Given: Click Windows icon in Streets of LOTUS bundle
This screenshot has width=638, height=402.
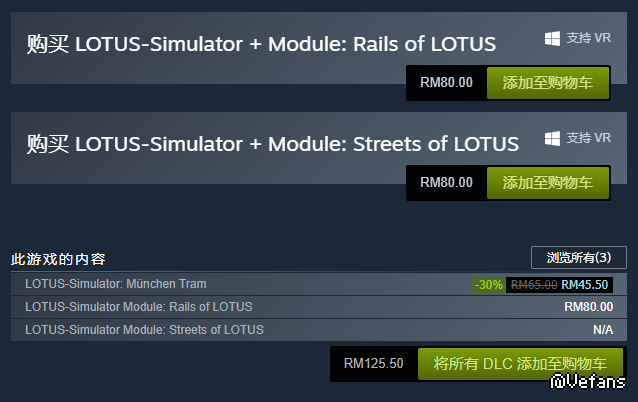Looking at the screenshot, I should click(x=552, y=138).
